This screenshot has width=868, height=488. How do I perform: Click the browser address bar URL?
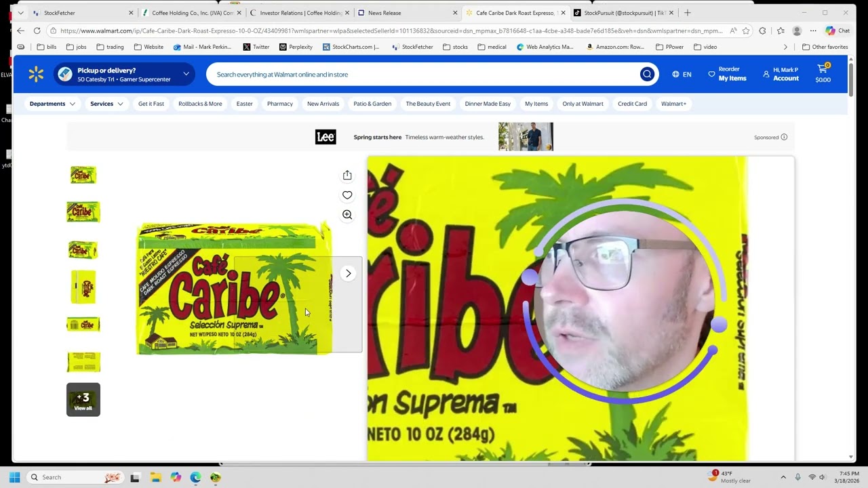pyautogui.click(x=390, y=30)
